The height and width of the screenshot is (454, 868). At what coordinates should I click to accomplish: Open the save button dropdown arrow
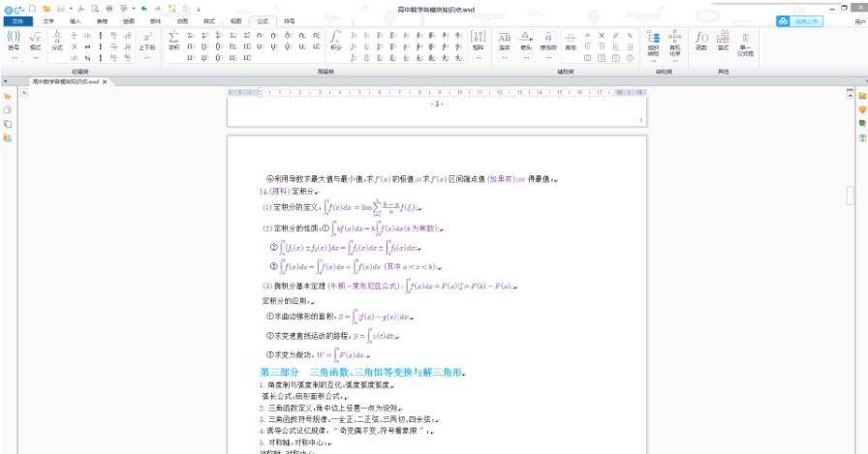[x=70, y=8]
